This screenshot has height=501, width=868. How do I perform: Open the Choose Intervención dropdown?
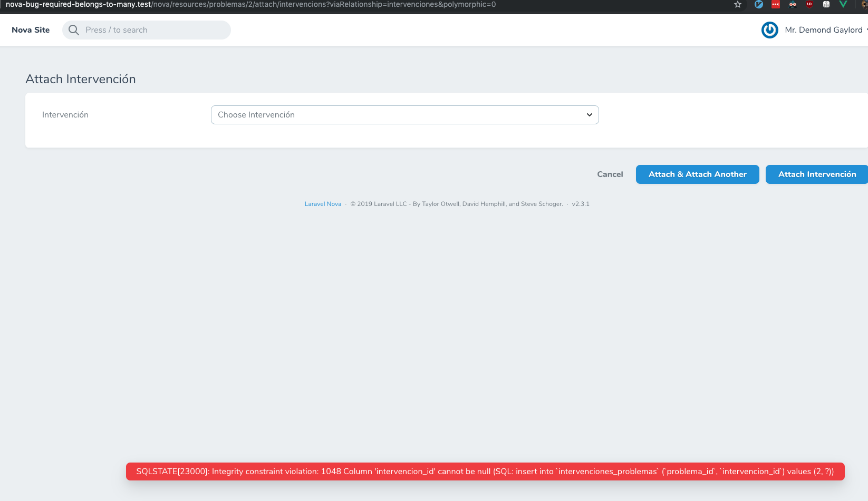(404, 114)
